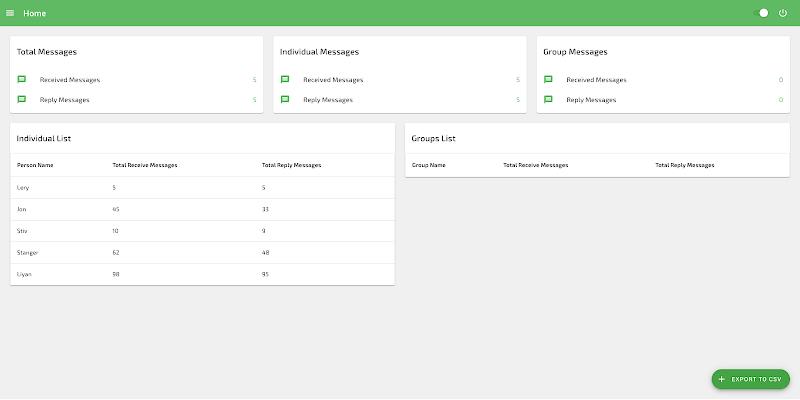The image size is (800, 400).
Task: Click the Group Name column header
Action: (x=429, y=164)
